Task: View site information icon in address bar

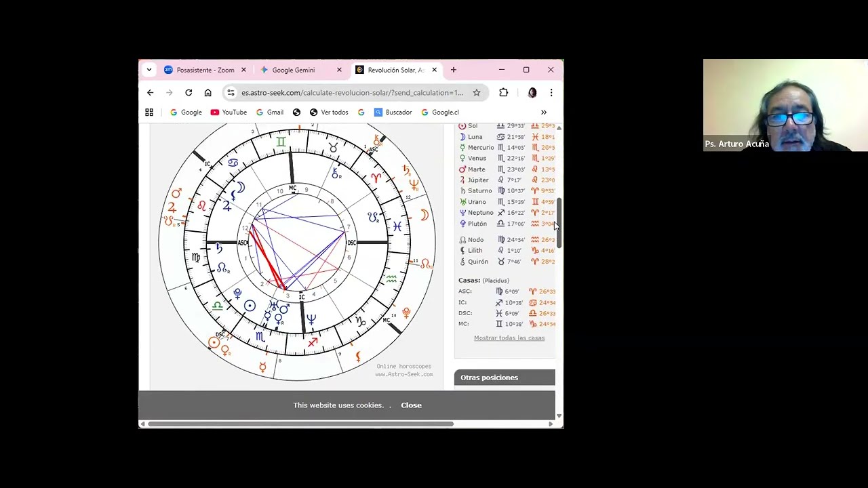Action: pyautogui.click(x=231, y=93)
